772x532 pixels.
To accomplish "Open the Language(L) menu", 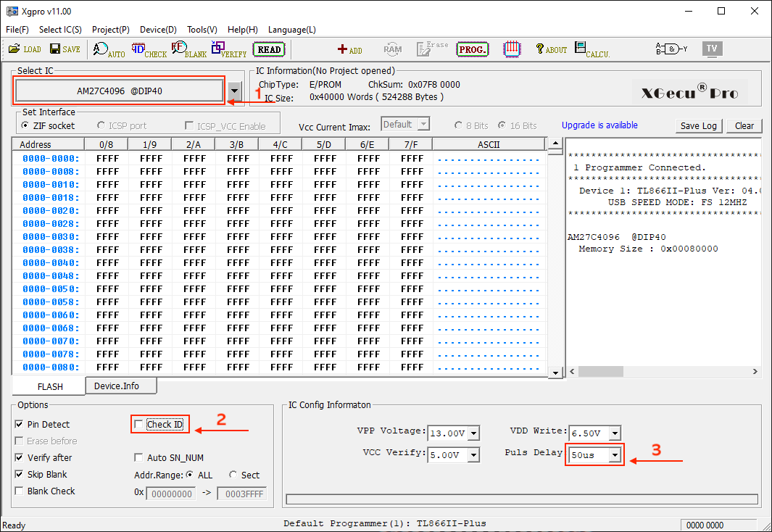I will 292,30.
